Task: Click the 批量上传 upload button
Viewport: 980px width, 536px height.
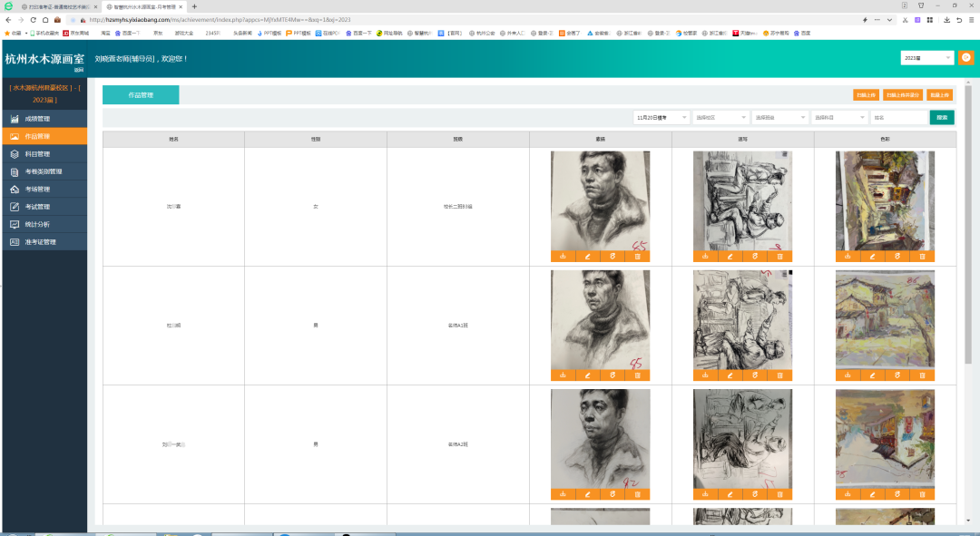Action: pyautogui.click(x=940, y=94)
